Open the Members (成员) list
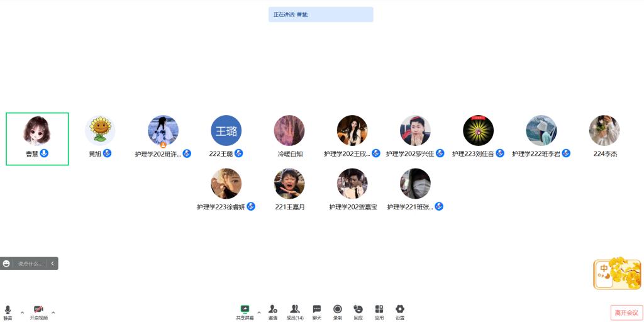The image size is (644, 322). (294, 310)
